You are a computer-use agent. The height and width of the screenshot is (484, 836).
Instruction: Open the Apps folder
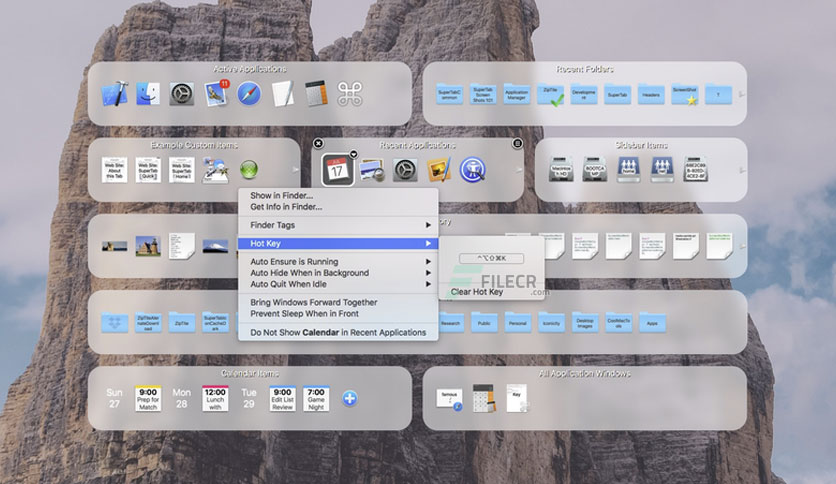pos(652,322)
